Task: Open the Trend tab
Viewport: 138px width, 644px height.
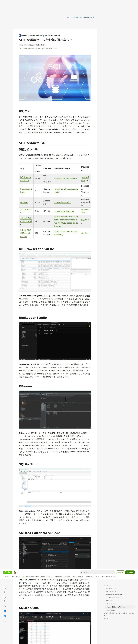Action: click(x=7, y=577)
